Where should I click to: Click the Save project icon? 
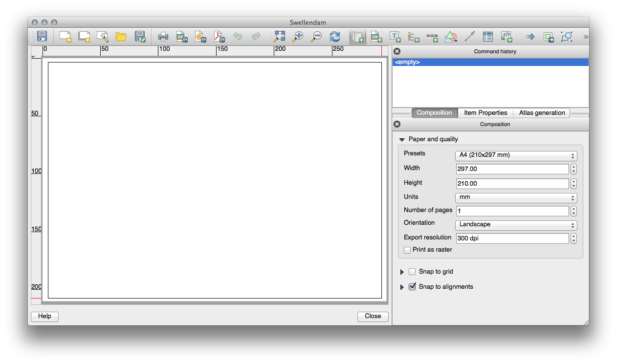click(x=42, y=36)
